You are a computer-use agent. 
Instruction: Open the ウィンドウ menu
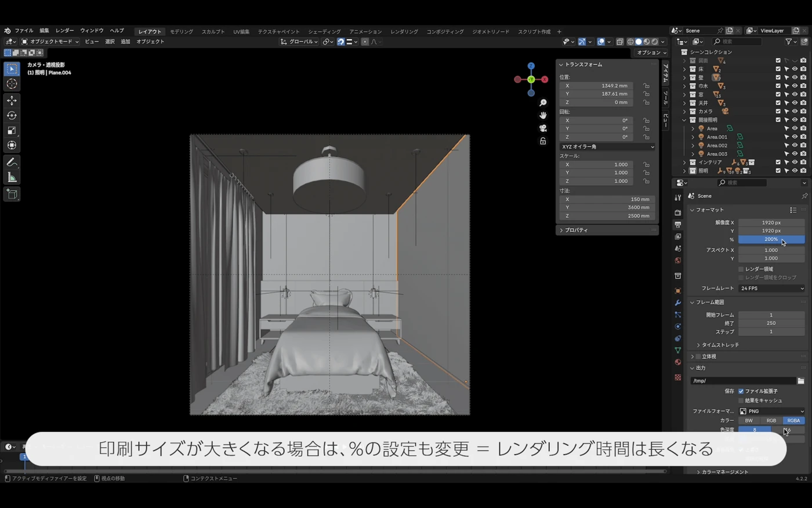tap(92, 31)
